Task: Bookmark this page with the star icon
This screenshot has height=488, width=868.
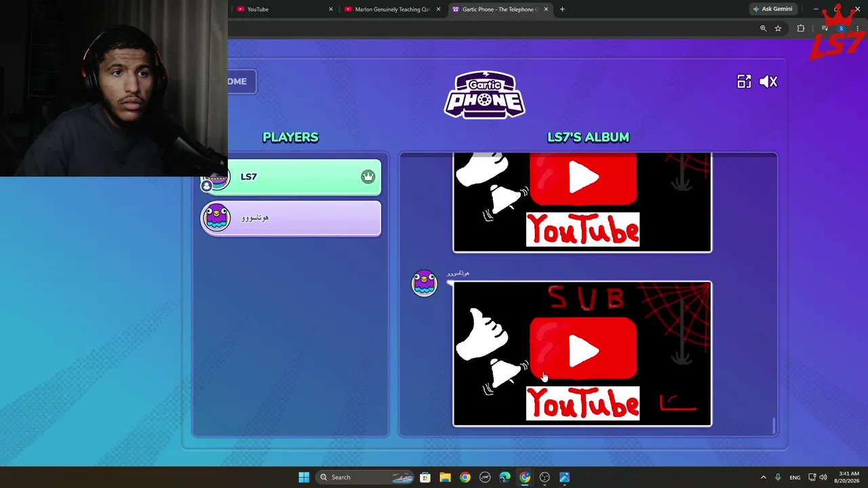Action: pyautogui.click(x=778, y=28)
